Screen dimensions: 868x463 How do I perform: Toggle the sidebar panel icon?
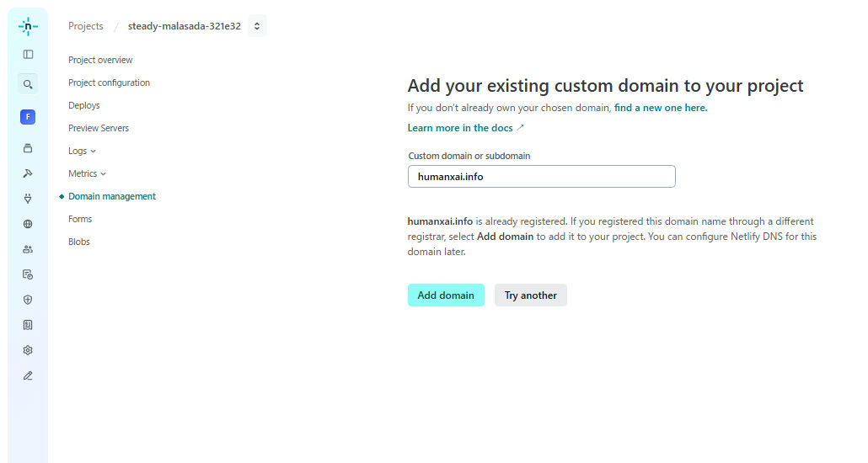coord(28,55)
